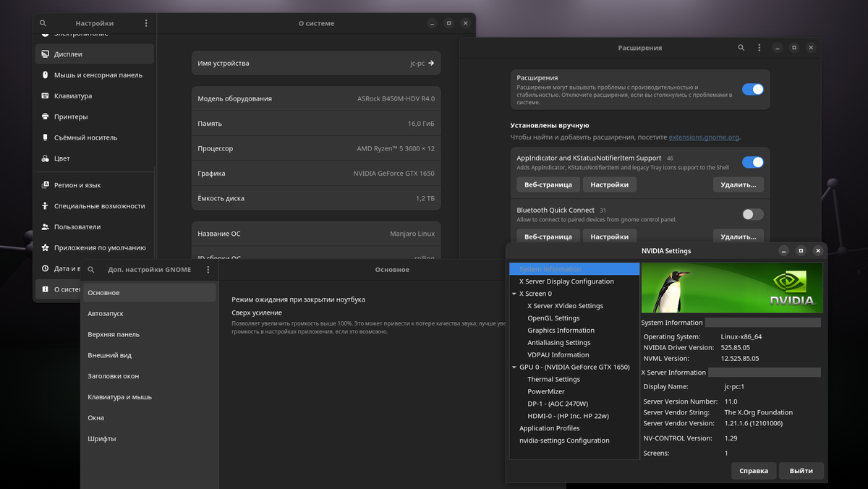Open the three-dot menu in Расширения window

click(x=759, y=48)
